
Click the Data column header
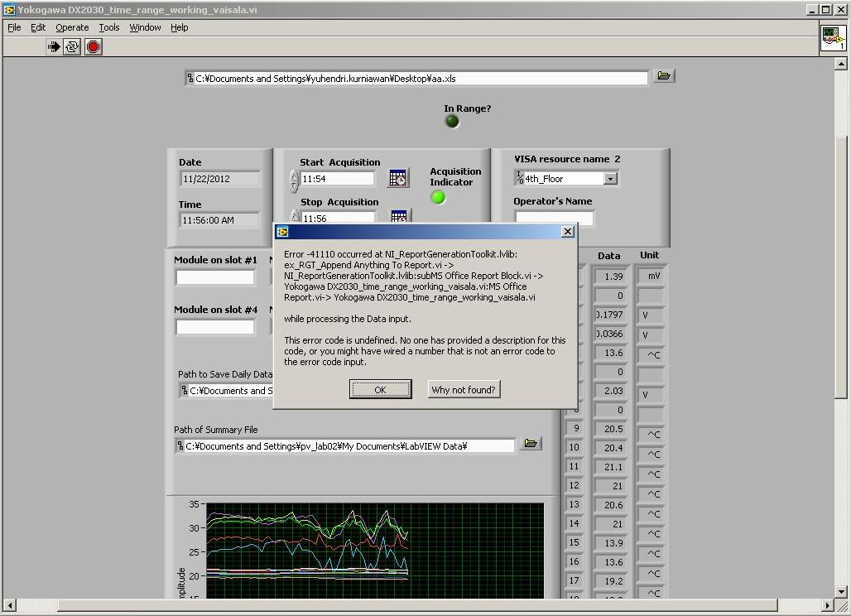tap(609, 256)
